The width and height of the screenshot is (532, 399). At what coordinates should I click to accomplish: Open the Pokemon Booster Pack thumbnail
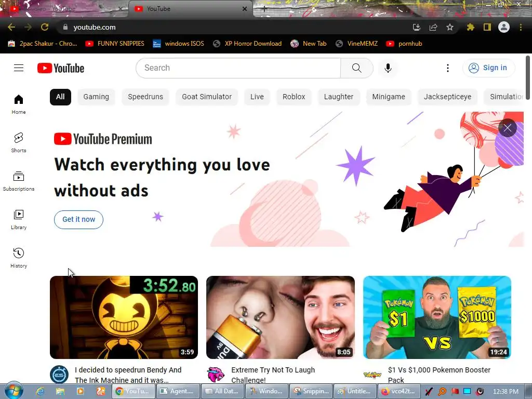click(x=437, y=317)
